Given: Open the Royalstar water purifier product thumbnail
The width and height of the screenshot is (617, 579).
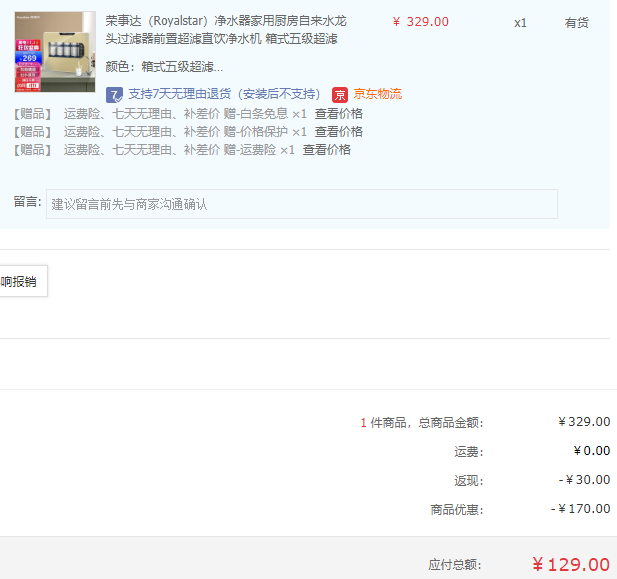Looking at the screenshot, I should click(x=55, y=52).
